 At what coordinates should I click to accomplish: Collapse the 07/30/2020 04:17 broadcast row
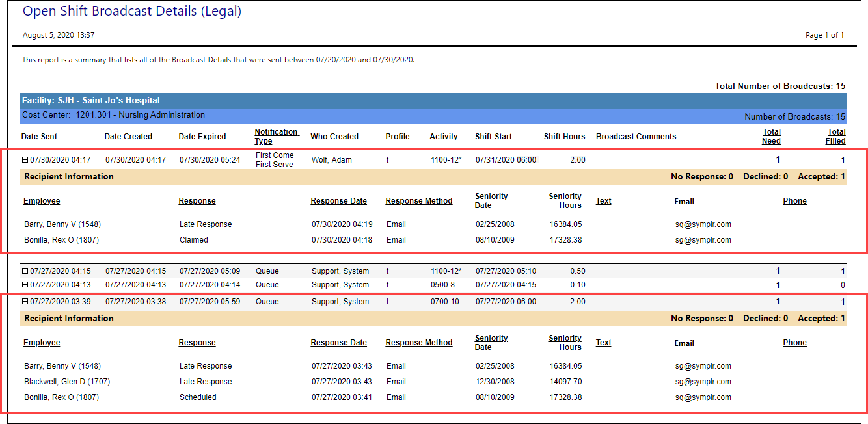pos(25,160)
